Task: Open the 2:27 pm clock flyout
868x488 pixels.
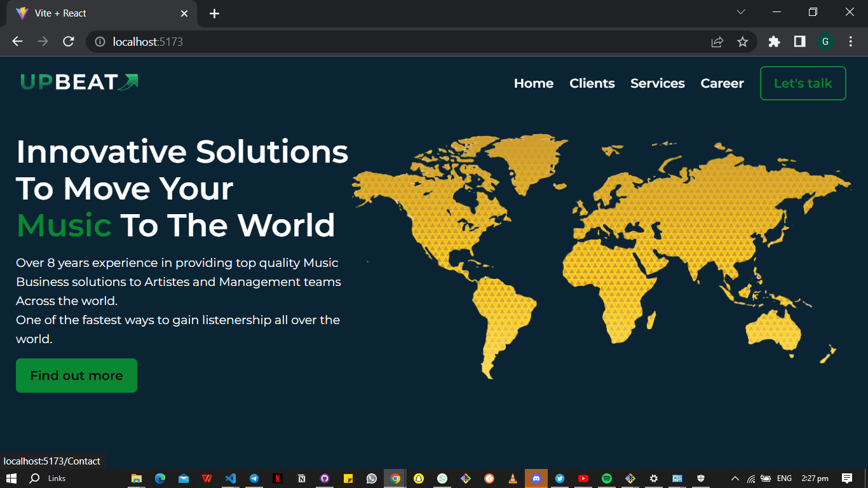Action: pos(815,478)
